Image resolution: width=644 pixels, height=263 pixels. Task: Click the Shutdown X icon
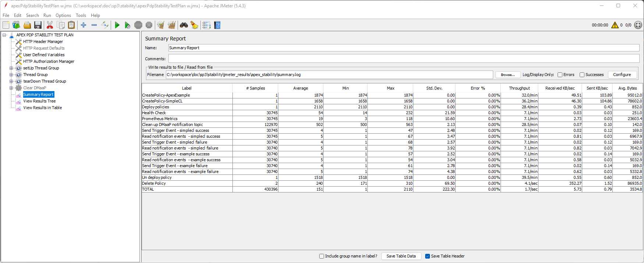tap(149, 25)
